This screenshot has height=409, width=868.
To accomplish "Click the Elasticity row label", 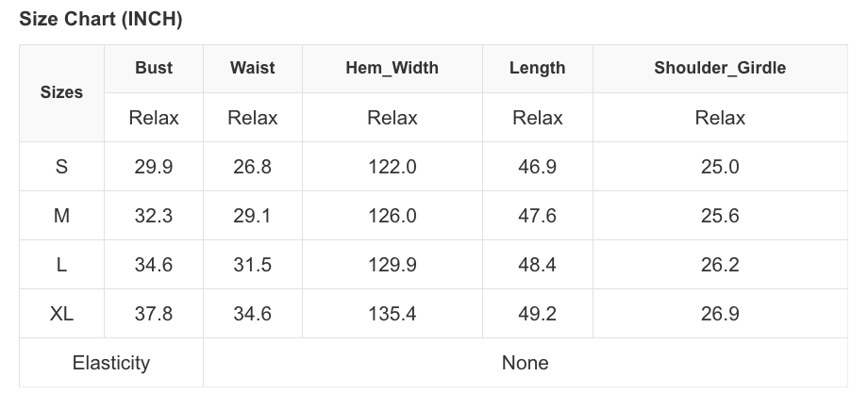I will point(111,363).
